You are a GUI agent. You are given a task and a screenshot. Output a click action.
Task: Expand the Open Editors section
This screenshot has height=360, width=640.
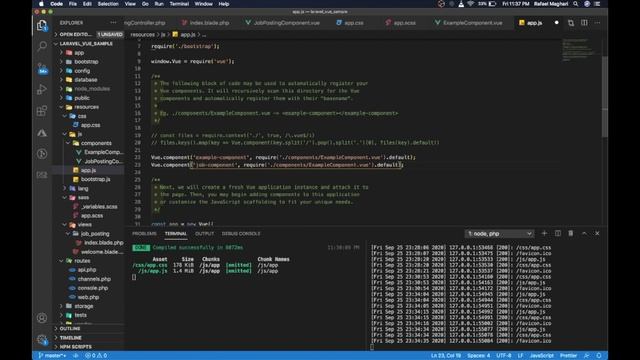pos(89,34)
